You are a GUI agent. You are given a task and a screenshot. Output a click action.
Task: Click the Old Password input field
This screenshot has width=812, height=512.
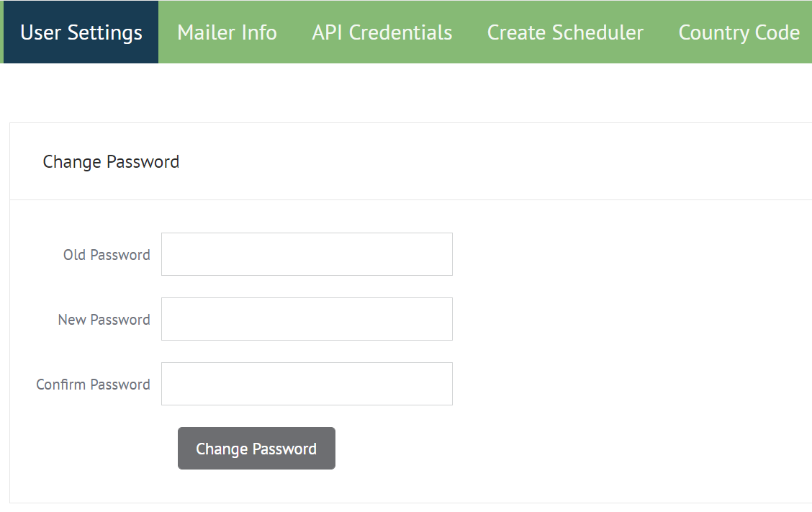[307, 254]
